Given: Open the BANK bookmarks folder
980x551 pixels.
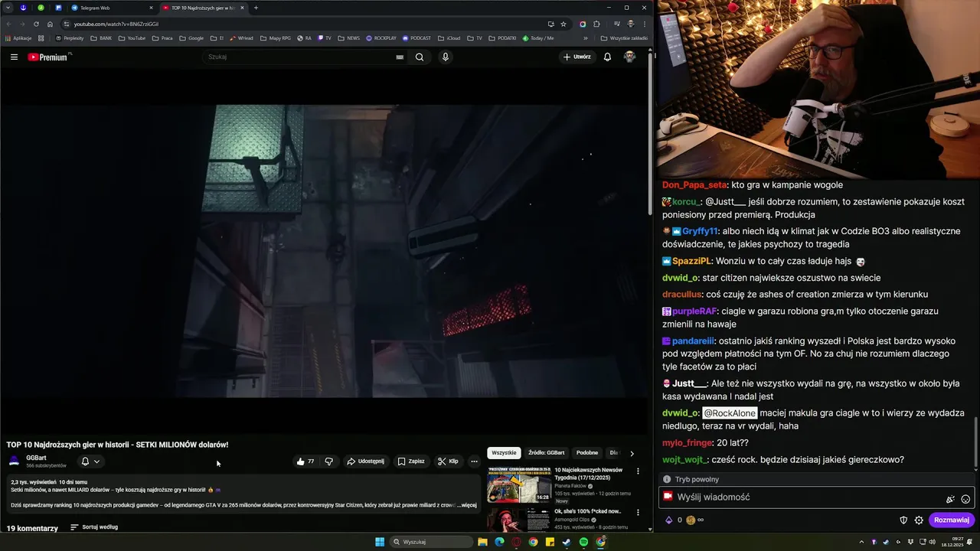Looking at the screenshot, I should click(101, 37).
